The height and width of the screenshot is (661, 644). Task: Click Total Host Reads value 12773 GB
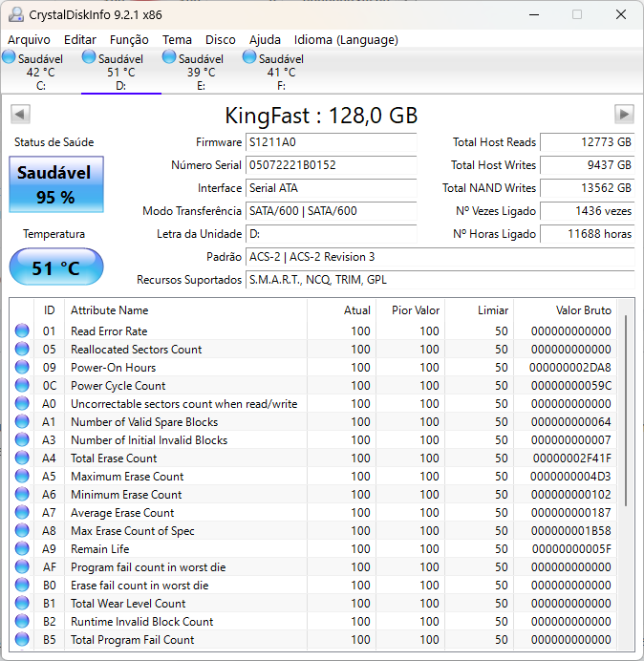click(587, 142)
